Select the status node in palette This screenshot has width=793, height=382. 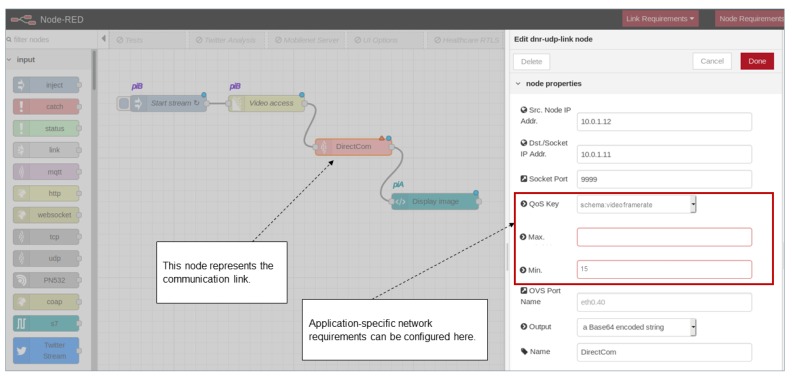47,129
